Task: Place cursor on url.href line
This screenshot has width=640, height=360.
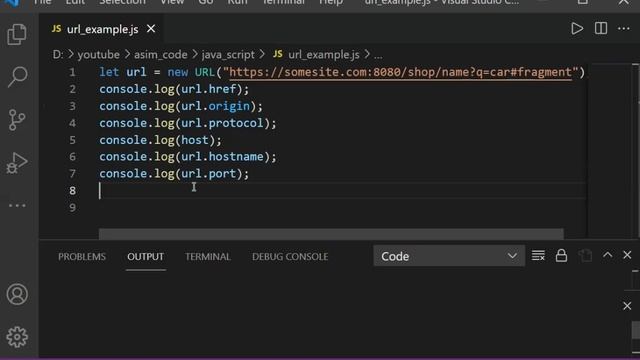Action: click(x=174, y=89)
